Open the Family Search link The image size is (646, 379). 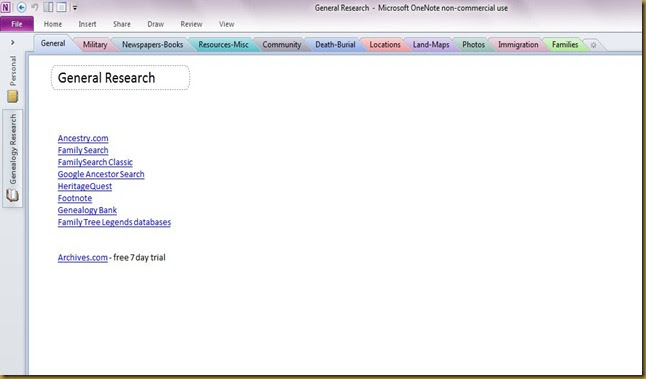click(83, 150)
